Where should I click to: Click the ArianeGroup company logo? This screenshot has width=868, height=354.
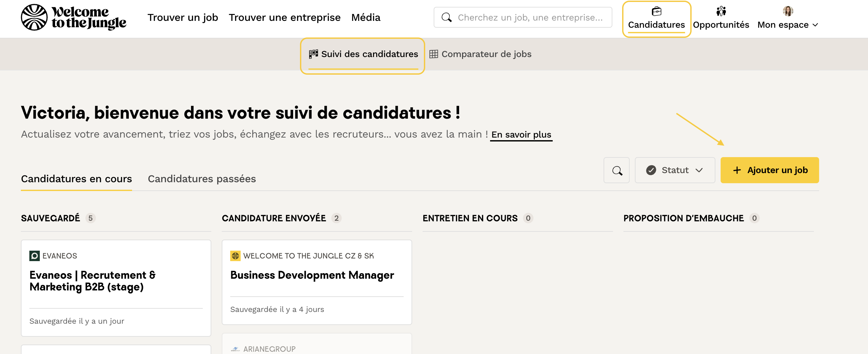click(x=235, y=349)
